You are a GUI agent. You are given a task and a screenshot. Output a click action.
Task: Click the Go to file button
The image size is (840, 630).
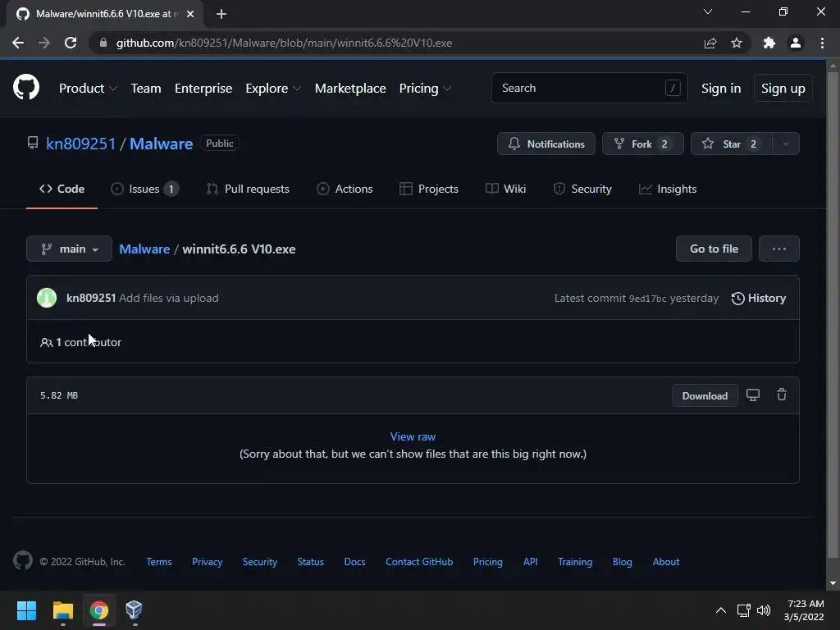[x=714, y=249]
